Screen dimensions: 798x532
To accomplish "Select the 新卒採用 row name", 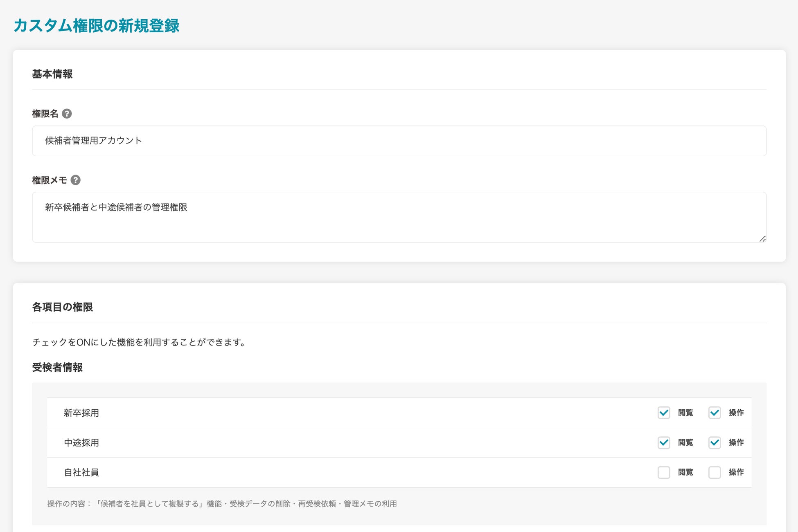I will 81,413.
